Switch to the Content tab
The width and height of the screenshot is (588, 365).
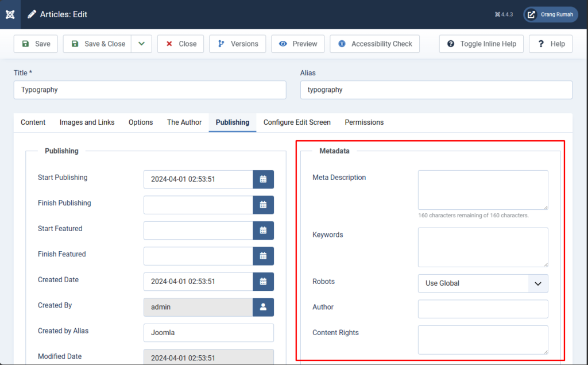pyautogui.click(x=33, y=122)
